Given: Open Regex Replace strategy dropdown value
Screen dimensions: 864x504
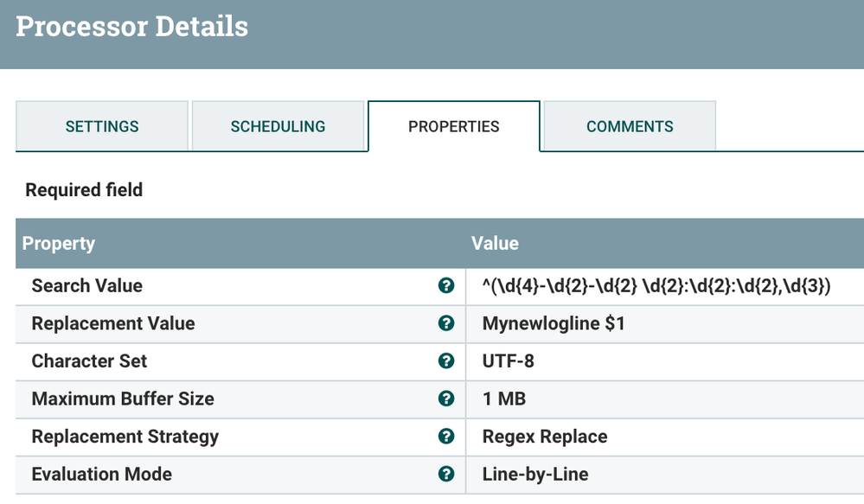Looking at the screenshot, I should click(x=545, y=437).
